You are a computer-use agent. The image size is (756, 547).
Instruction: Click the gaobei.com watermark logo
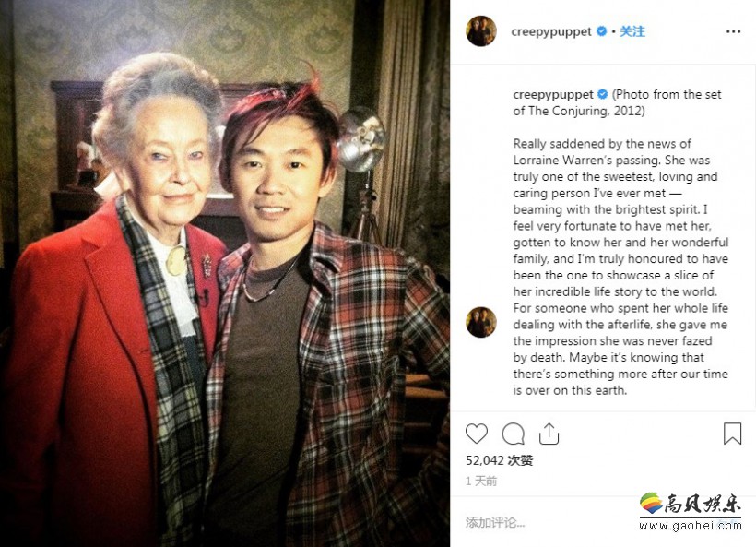pyautogui.click(x=691, y=505)
